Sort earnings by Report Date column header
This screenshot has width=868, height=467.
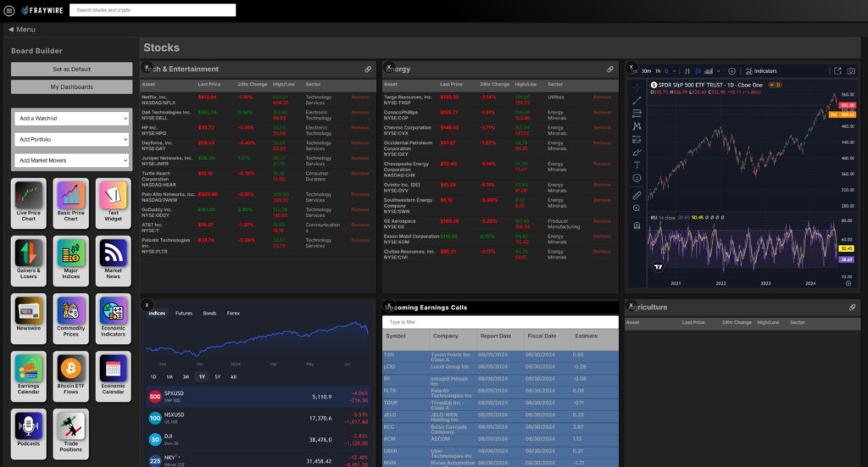point(495,336)
